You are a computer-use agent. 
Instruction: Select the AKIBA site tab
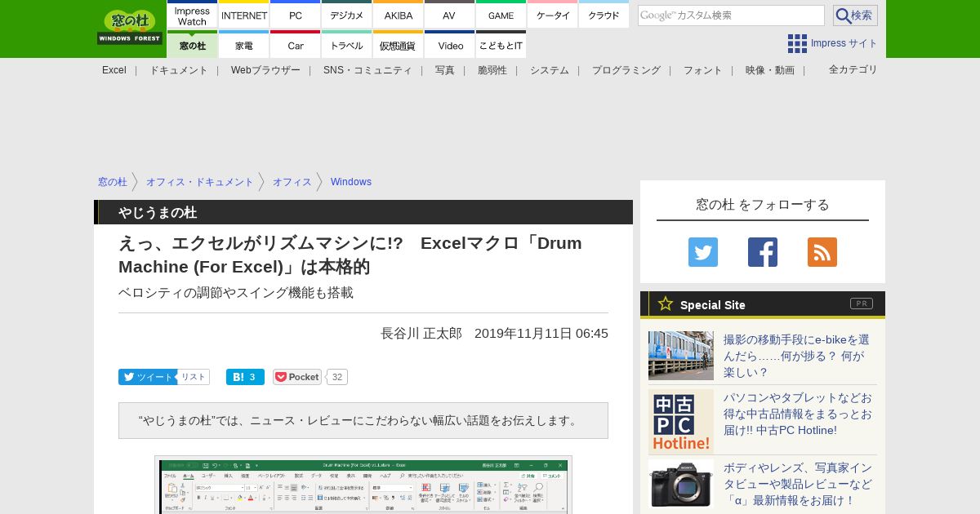tap(399, 16)
